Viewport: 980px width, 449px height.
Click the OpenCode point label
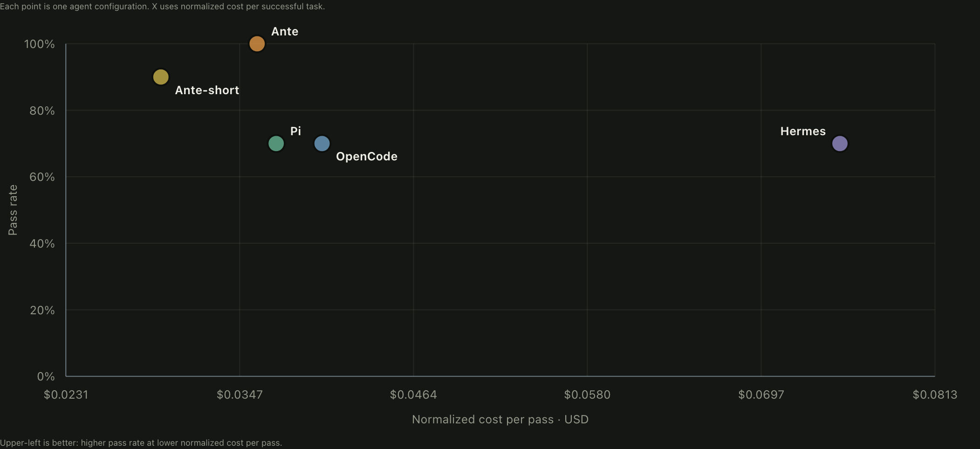coord(367,157)
